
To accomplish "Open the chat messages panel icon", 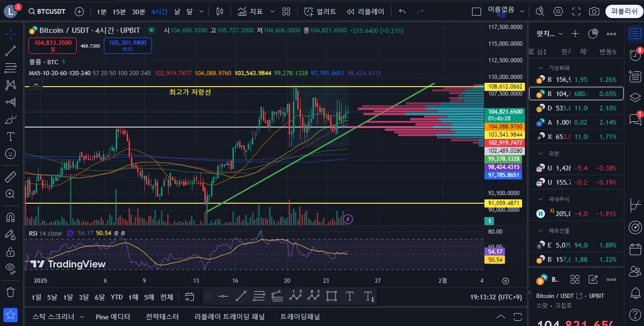I will (635, 119).
